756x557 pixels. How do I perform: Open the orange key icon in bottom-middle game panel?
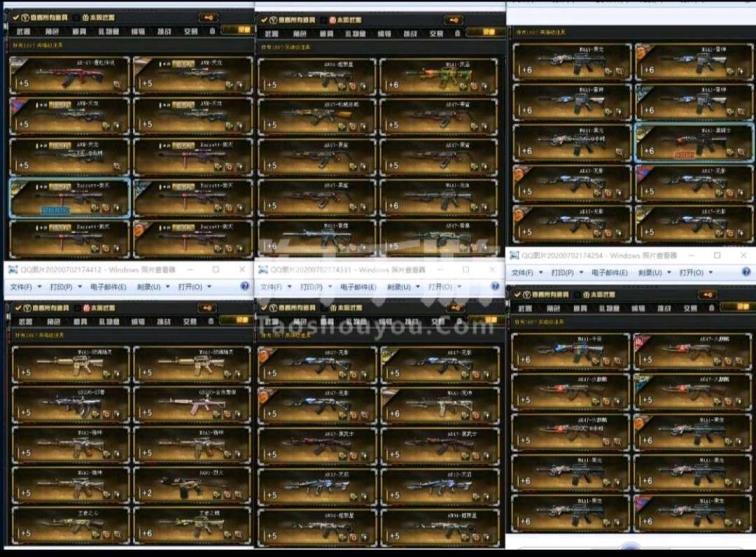(455, 307)
